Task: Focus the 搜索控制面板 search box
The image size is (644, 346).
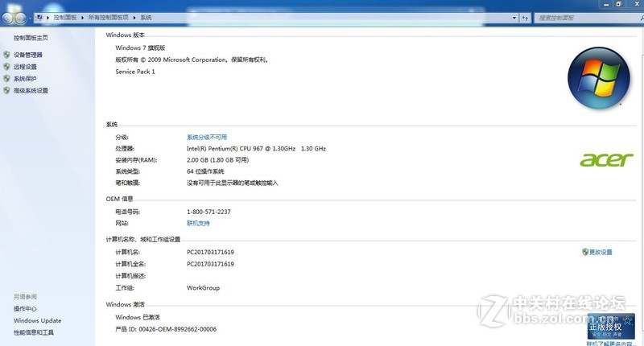Action: [x=588, y=18]
